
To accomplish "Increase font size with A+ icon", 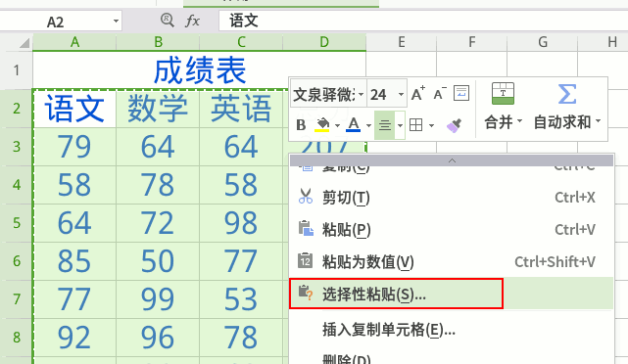I will click(418, 94).
